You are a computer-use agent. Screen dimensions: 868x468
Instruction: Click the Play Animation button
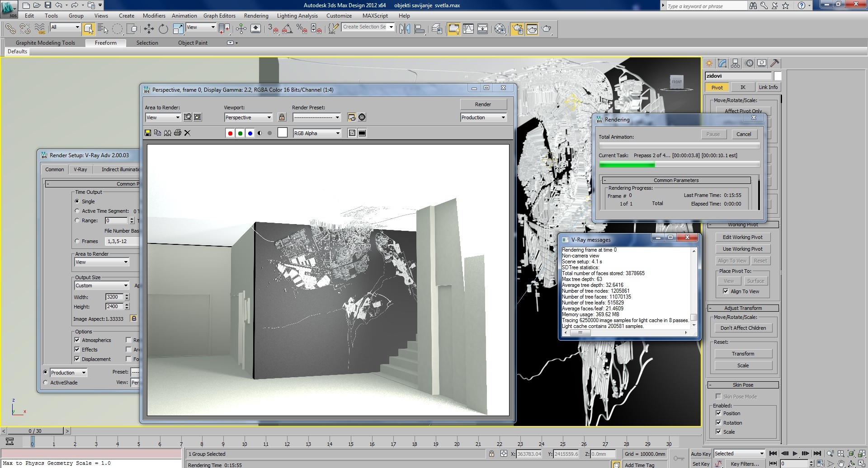[x=795, y=454]
